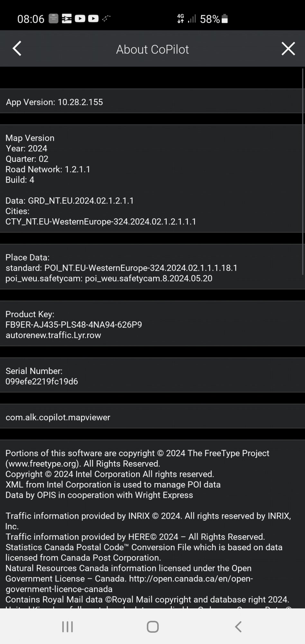Tap the signal strength bars icon
305x644 pixels.
coord(192,19)
